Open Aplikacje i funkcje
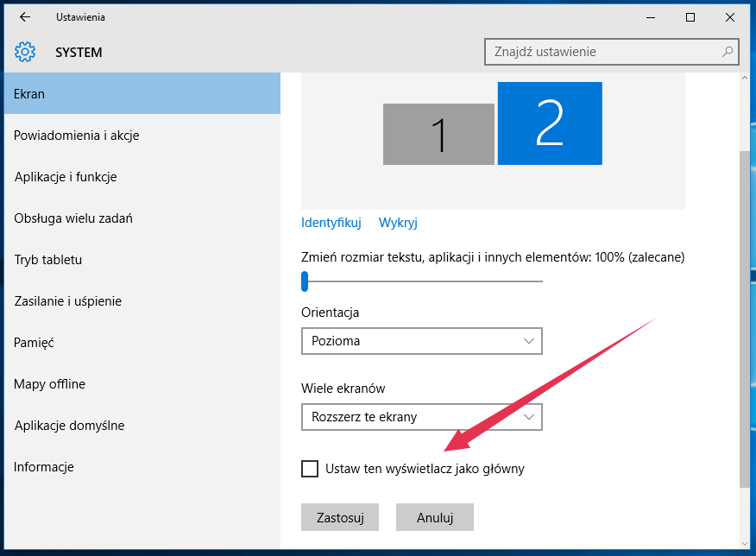 (x=142, y=177)
